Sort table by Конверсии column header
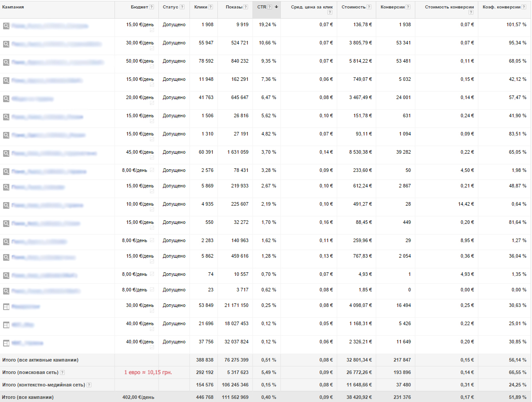 pos(393,7)
